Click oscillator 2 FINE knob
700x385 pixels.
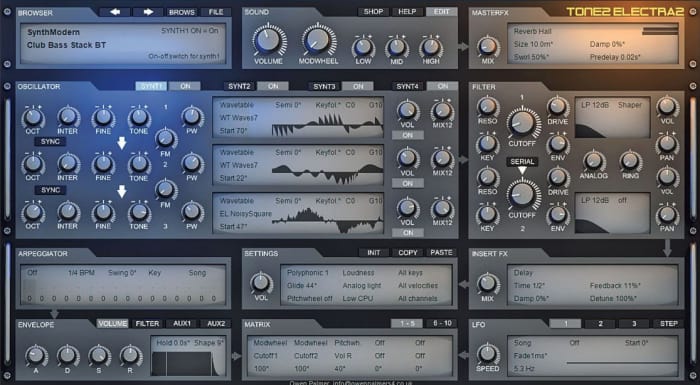[103, 164]
